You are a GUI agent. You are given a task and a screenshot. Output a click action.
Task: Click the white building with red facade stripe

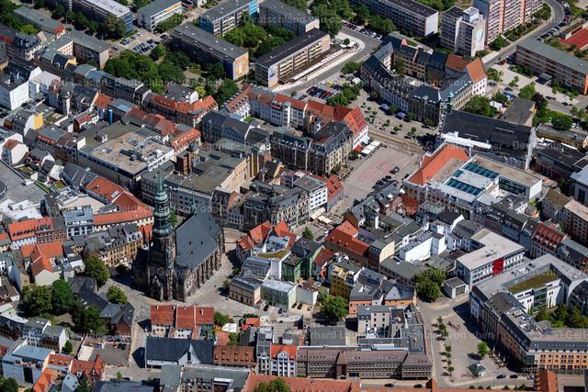[x=491, y=257]
